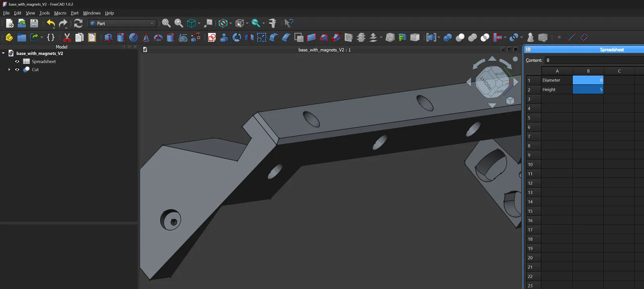The image size is (644, 289).
Task: Rotate view with navigation cube right arrow
Action: pos(516,82)
